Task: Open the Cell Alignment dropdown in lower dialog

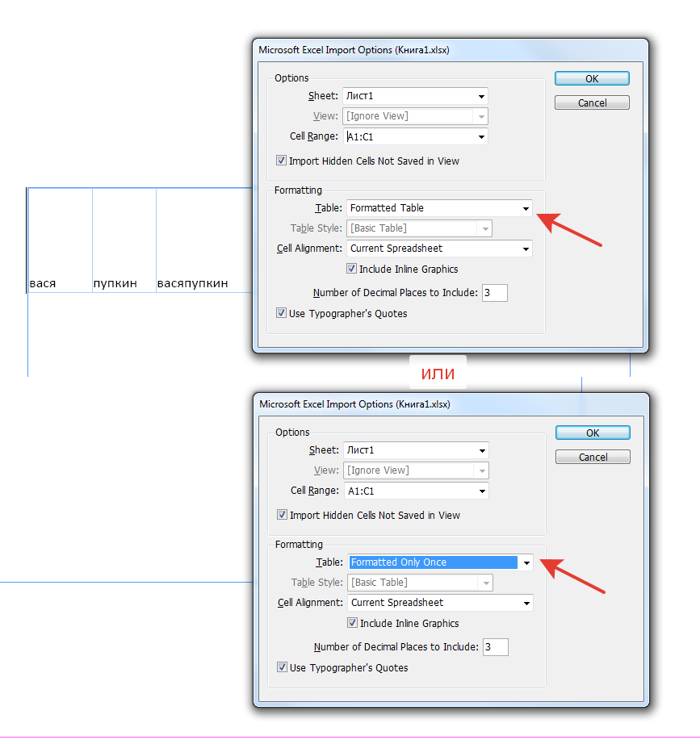Action: coord(440,603)
